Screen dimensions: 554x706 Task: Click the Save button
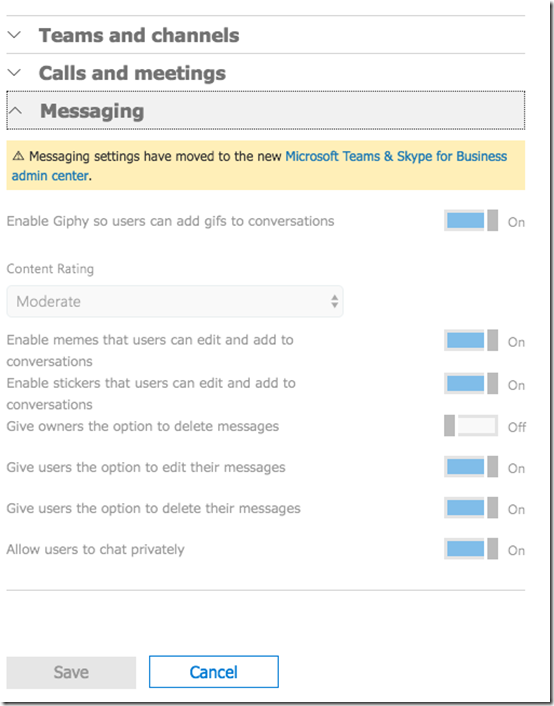click(71, 672)
